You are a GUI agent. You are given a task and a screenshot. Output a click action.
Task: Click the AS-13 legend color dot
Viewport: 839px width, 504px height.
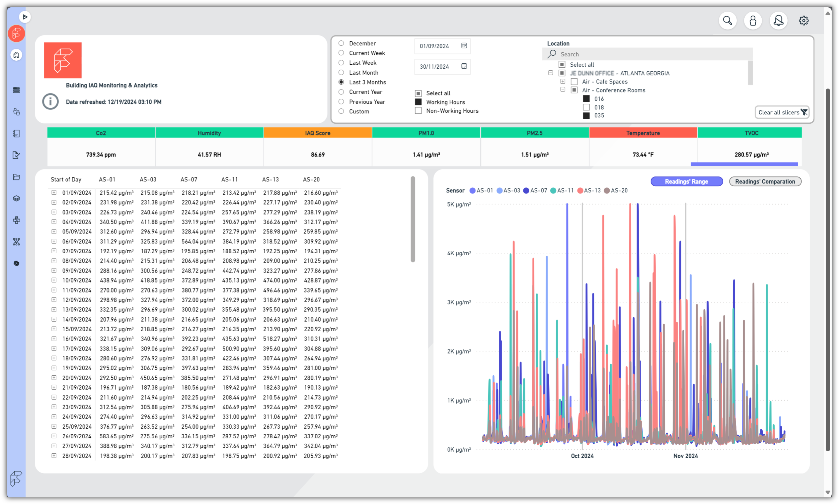click(580, 191)
